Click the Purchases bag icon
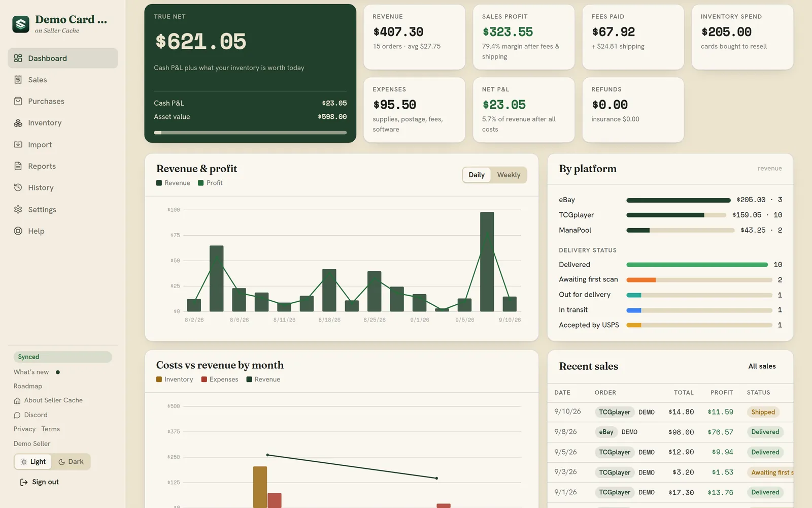The height and width of the screenshot is (508, 812). click(18, 101)
